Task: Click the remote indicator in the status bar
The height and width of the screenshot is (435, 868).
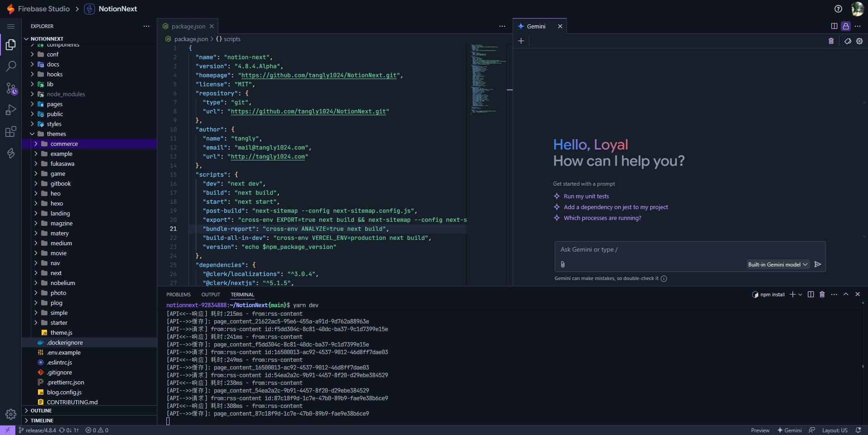Action: (8, 430)
